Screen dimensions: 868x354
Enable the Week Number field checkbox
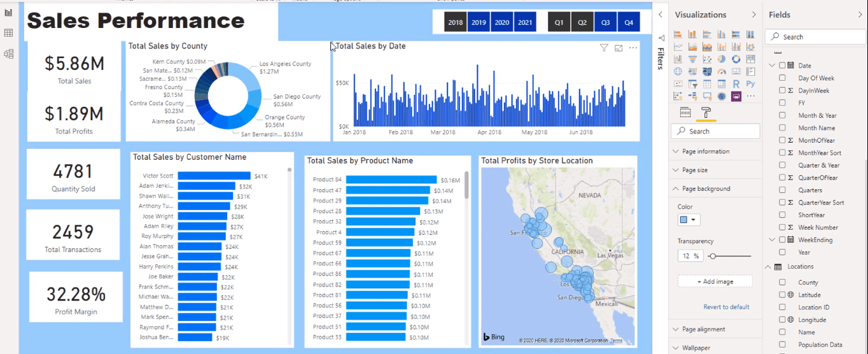[x=783, y=227]
